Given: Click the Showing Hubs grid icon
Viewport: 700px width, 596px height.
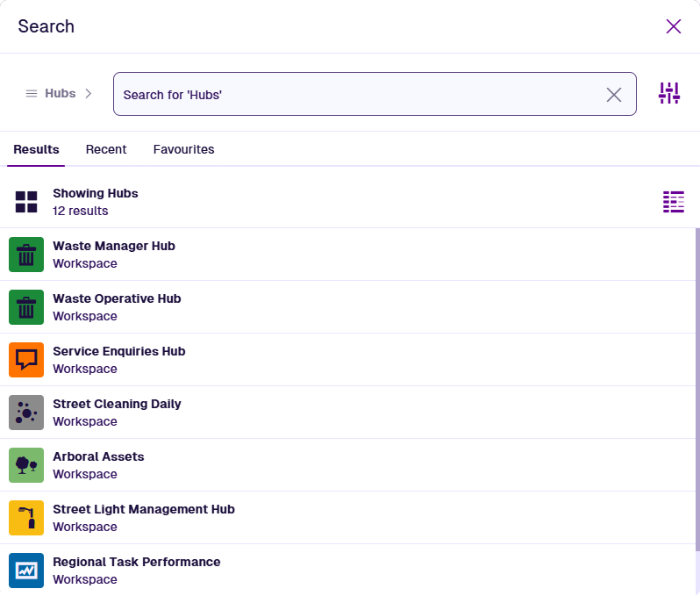Looking at the screenshot, I should [x=26, y=202].
